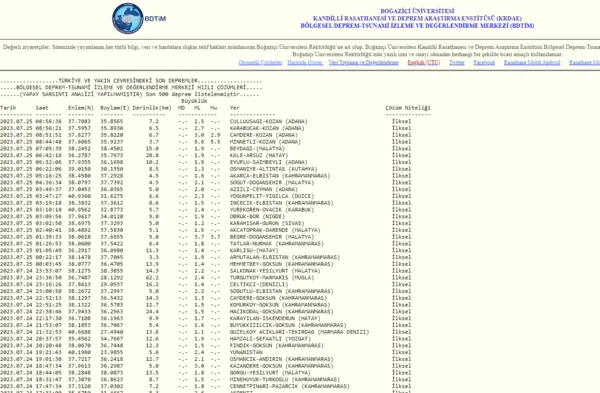Select the KAZANDERE-GOKSUN (KAHRAMANMARAS) location

click(x=282, y=366)
